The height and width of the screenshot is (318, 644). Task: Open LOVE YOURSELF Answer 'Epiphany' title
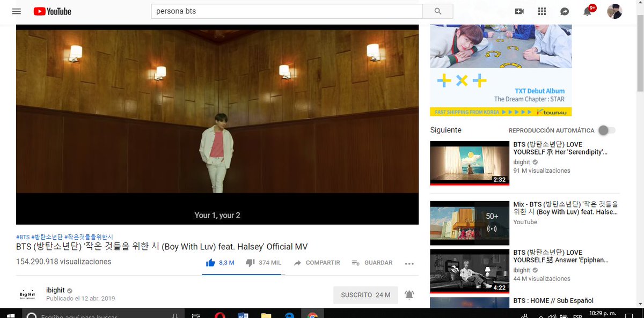click(x=561, y=256)
